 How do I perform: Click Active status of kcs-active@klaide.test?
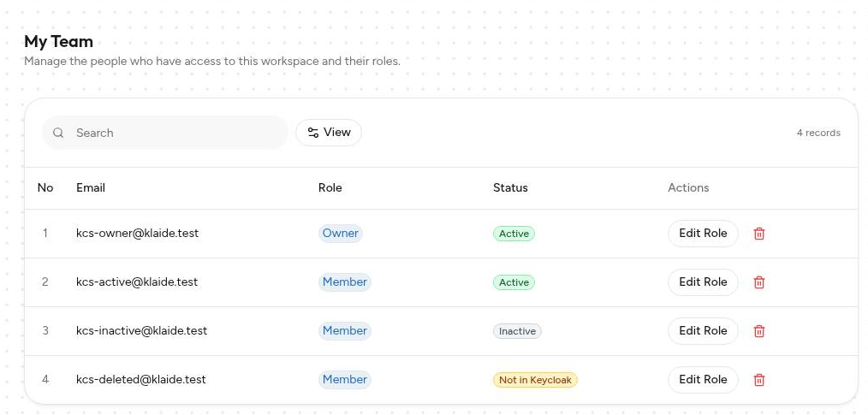pos(514,282)
